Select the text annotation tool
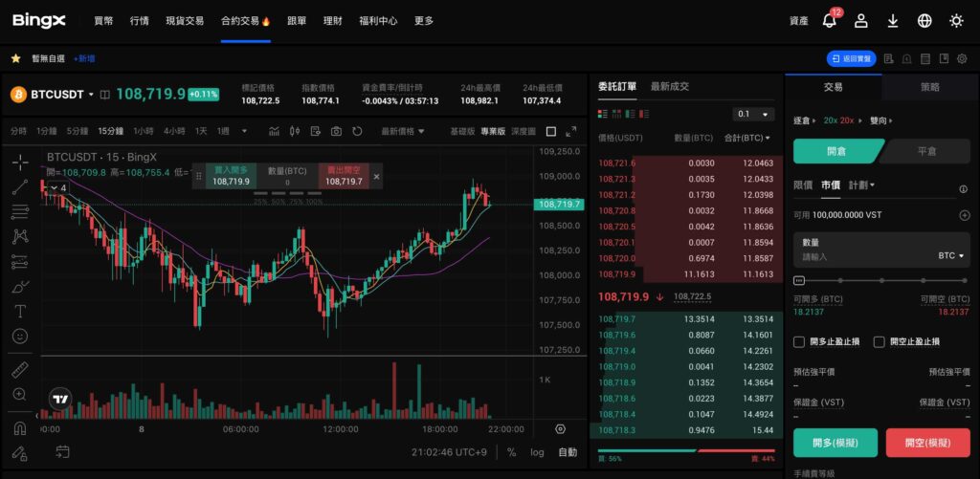This screenshot has height=479, width=980. pyautogui.click(x=20, y=311)
